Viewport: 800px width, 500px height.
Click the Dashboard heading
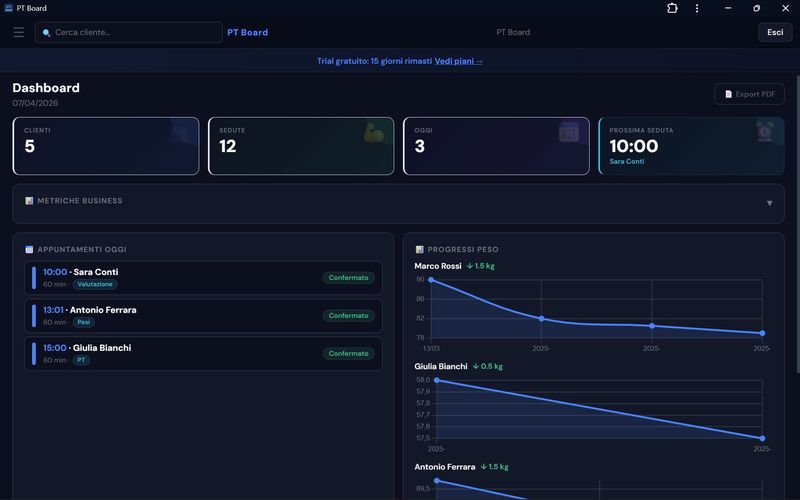[x=46, y=88]
